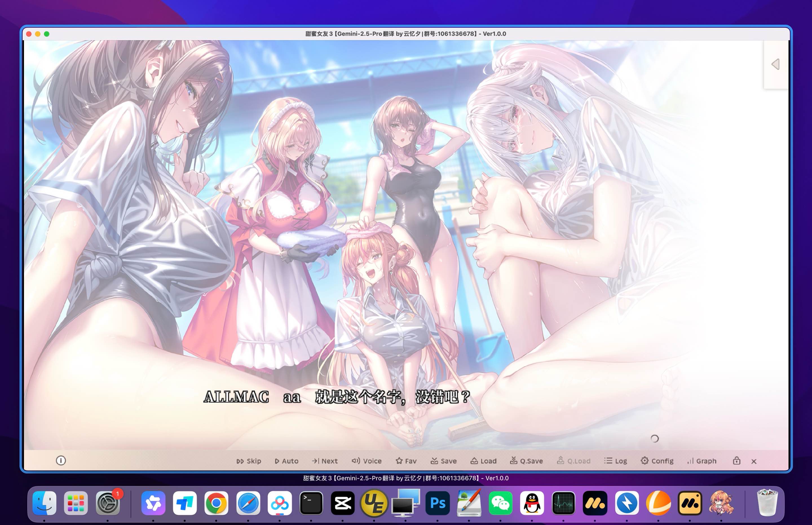
Task: Open the message backlog via Log
Action: click(x=615, y=461)
